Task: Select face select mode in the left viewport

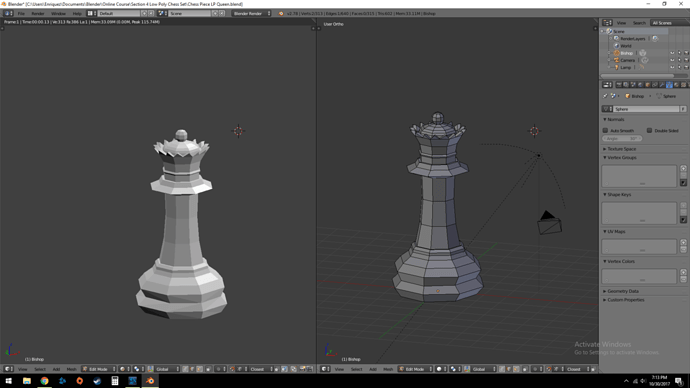Action: click(200, 369)
